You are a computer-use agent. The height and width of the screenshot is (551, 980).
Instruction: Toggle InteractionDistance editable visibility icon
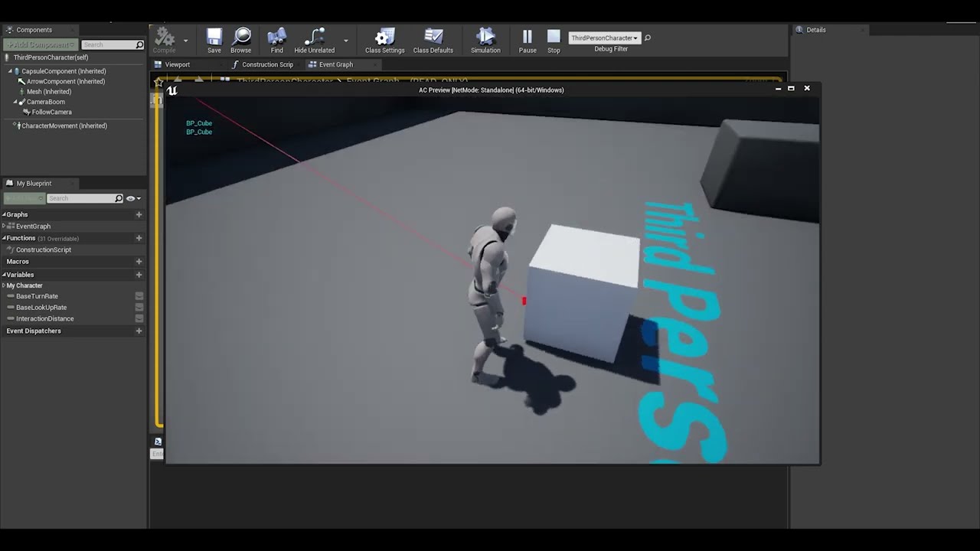pyautogui.click(x=139, y=318)
